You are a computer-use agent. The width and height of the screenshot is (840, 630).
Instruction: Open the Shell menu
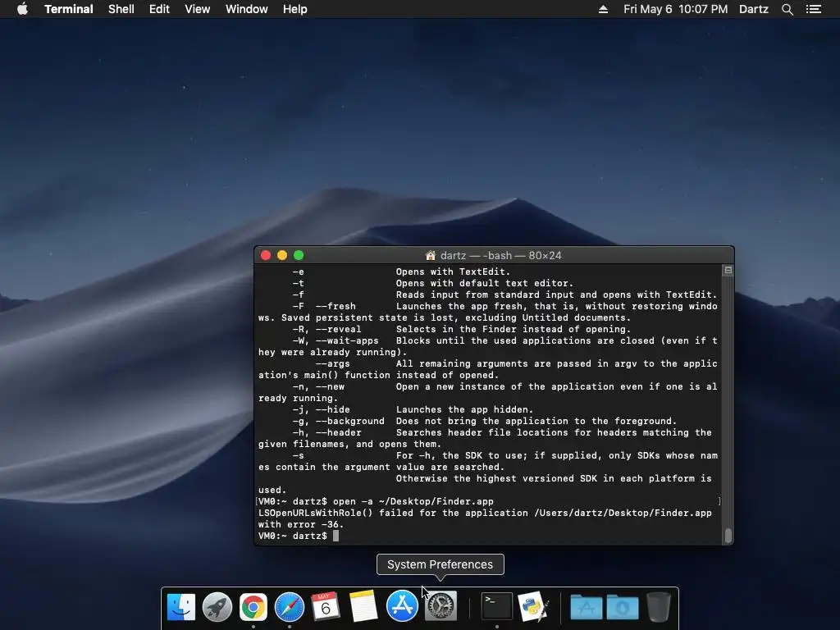click(121, 9)
